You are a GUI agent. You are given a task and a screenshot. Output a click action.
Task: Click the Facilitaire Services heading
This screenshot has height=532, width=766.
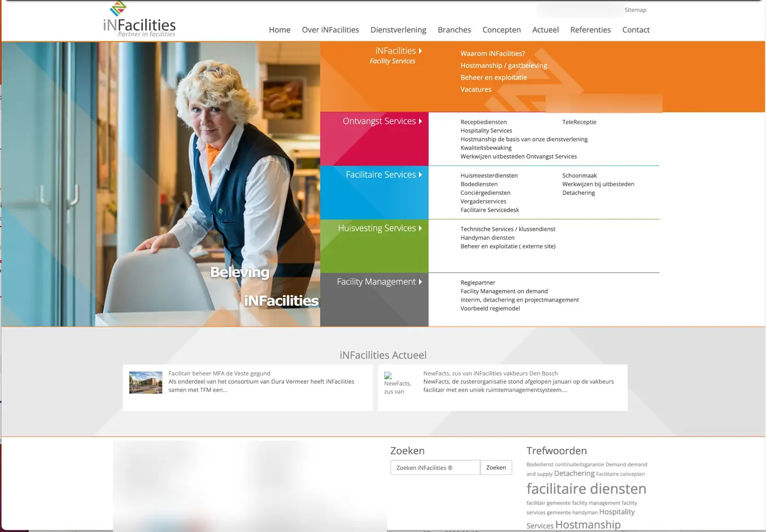(381, 175)
